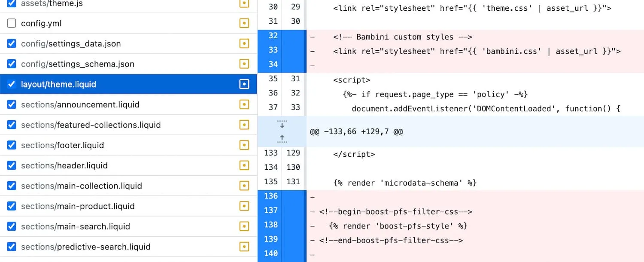Screen dimensions: 644x262
Task: Click modified status icon for settings_data.json
Action: [x=244, y=43]
